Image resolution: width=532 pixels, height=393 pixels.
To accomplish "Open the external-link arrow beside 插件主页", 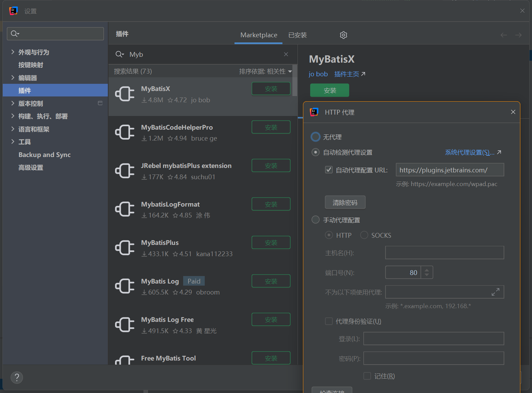I will pos(363,74).
